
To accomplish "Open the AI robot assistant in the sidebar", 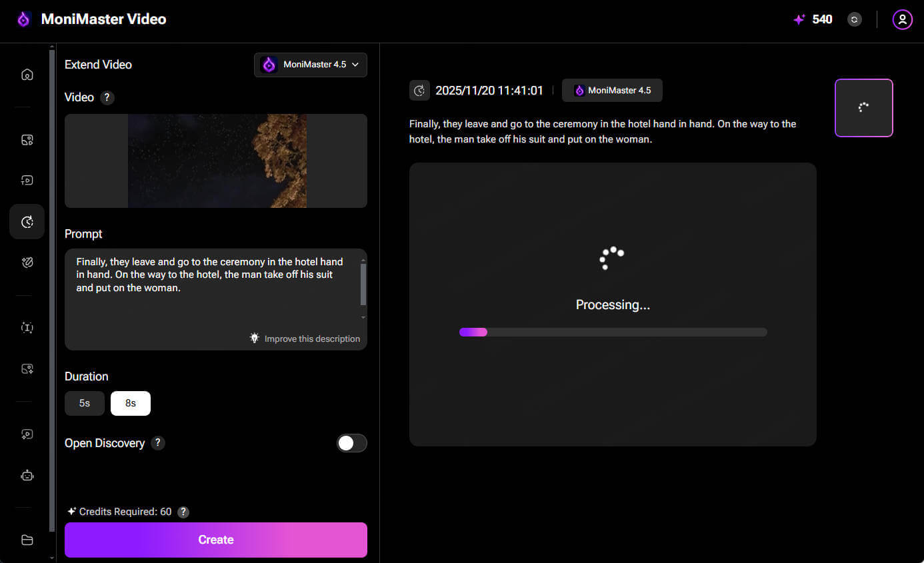I will click(x=27, y=475).
